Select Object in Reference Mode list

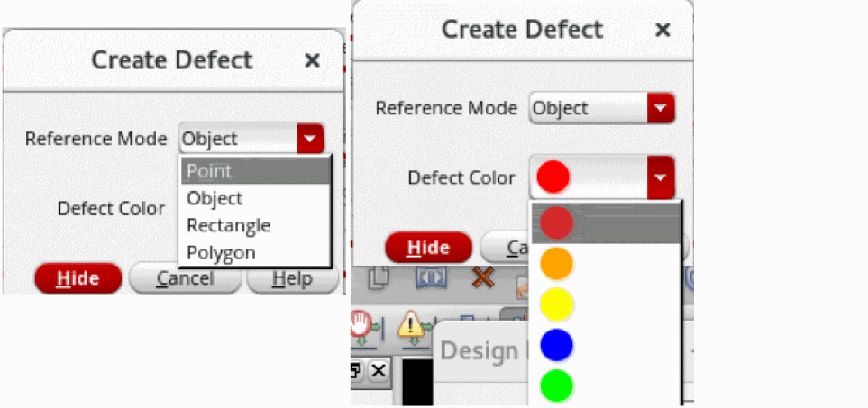point(255,198)
